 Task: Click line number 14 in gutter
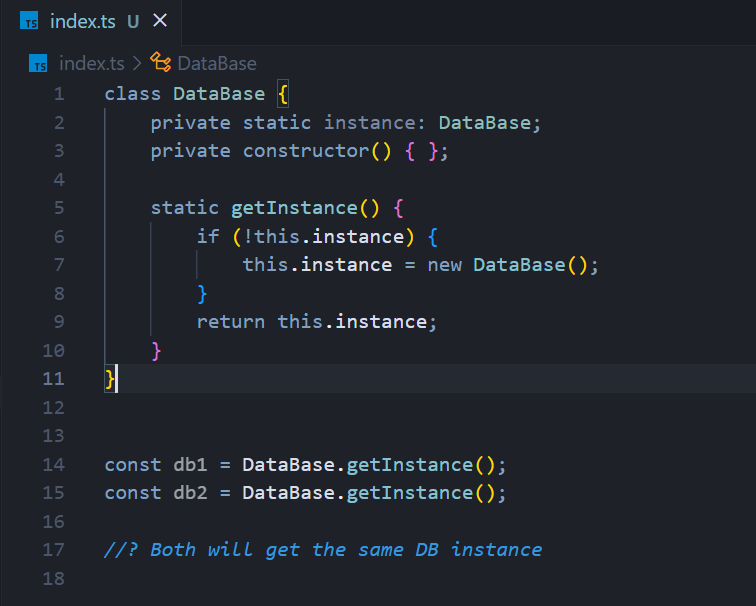[x=54, y=465]
